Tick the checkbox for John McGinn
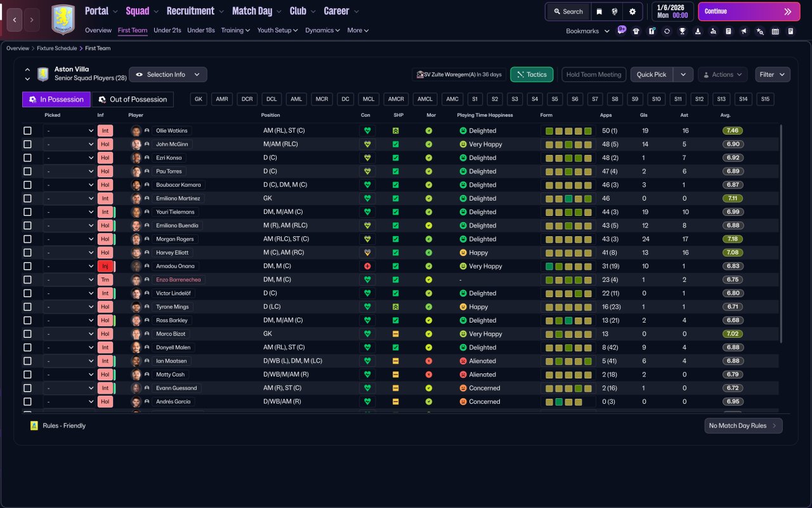 (27, 144)
